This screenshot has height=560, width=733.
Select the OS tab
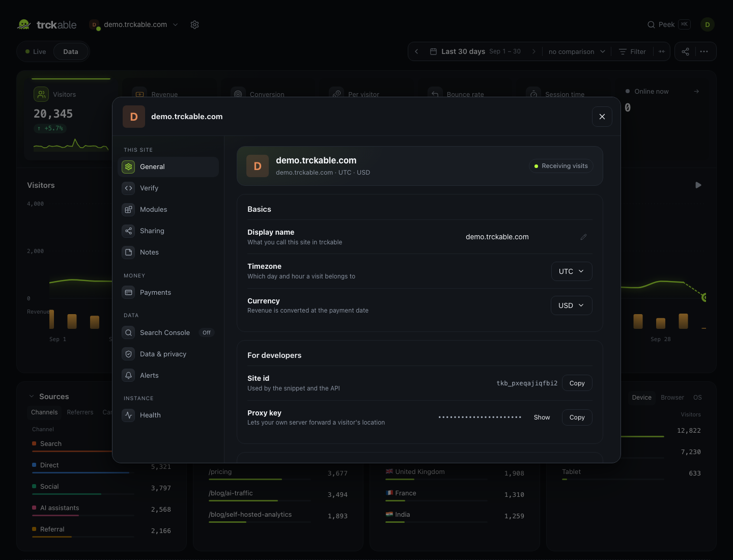click(697, 398)
